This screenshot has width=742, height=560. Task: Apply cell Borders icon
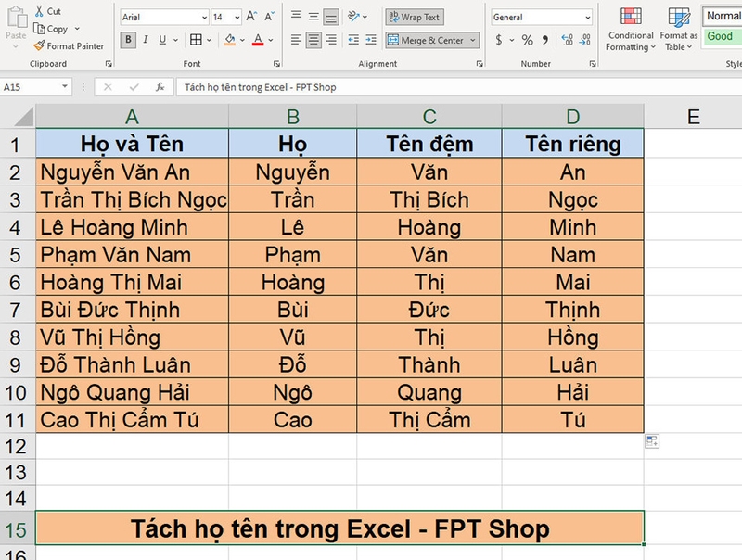point(196,40)
